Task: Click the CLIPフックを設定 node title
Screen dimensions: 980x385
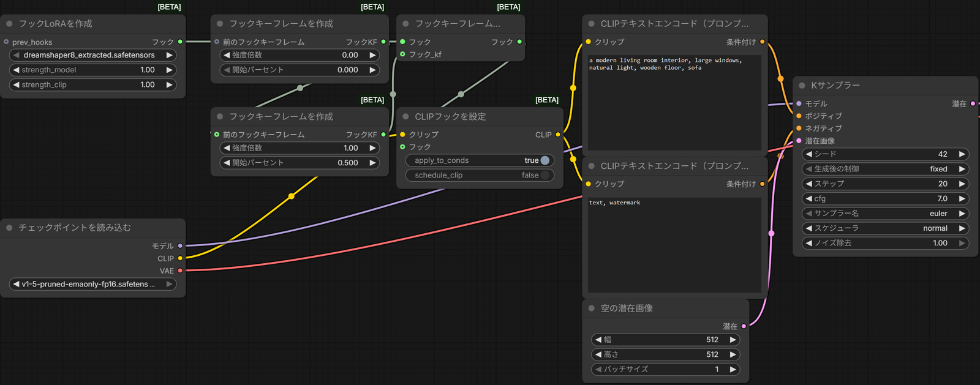Action: 450,116
